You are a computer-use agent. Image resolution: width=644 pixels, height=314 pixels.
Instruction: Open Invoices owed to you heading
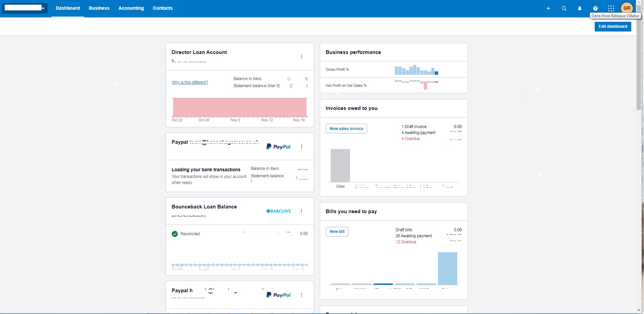(351, 108)
